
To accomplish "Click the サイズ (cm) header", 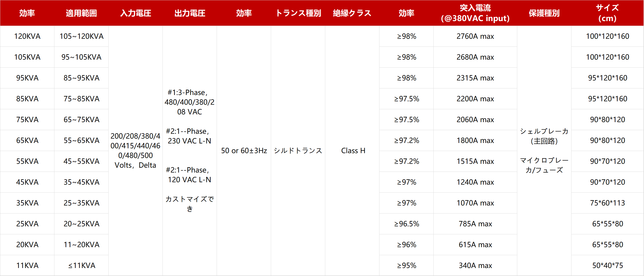I will tap(607, 13).
